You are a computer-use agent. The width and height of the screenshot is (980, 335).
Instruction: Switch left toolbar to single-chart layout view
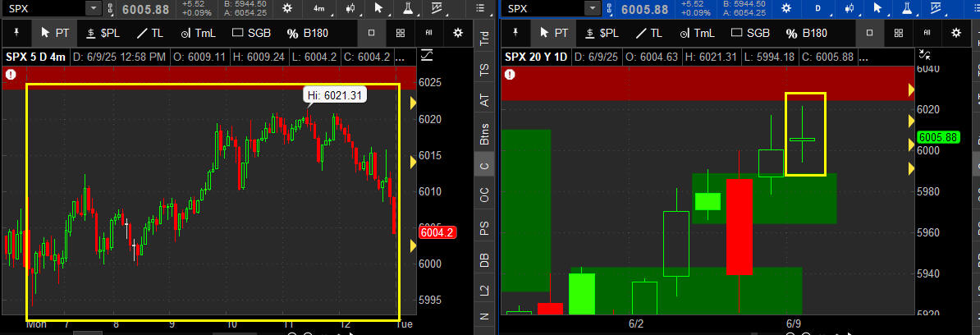[371, 33]
